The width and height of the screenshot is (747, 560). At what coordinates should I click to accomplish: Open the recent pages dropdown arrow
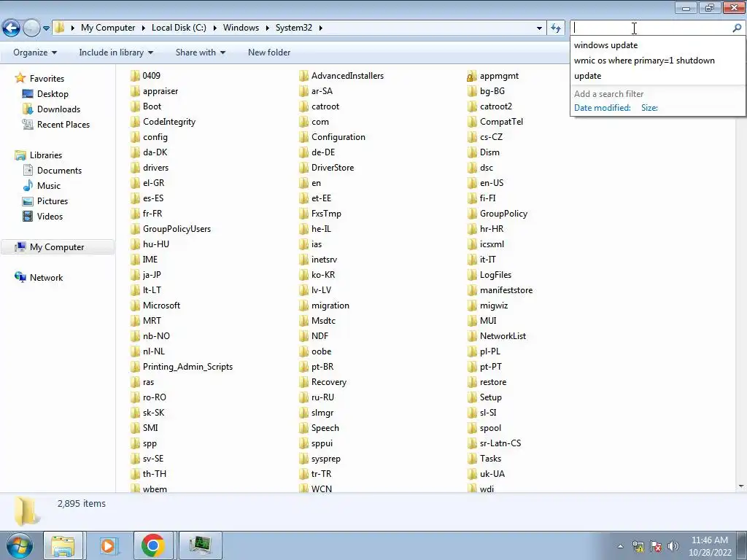click(x=46, y=28)
